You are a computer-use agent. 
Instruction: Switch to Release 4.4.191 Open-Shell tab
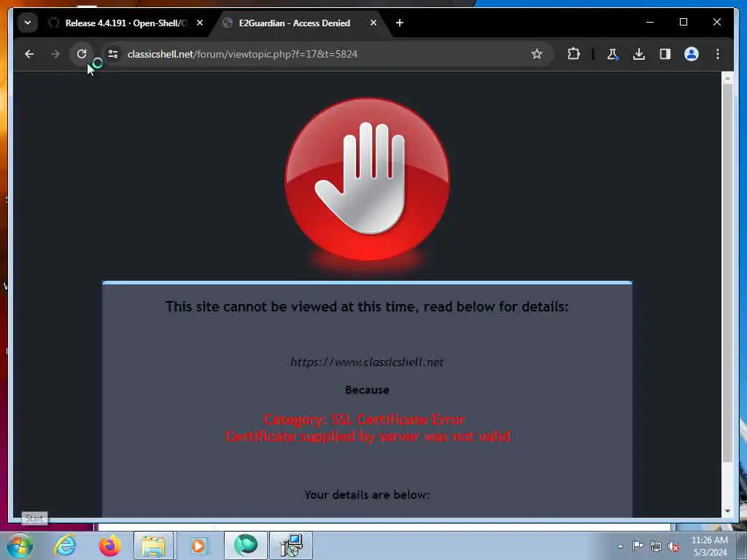(x=126, y=23)
